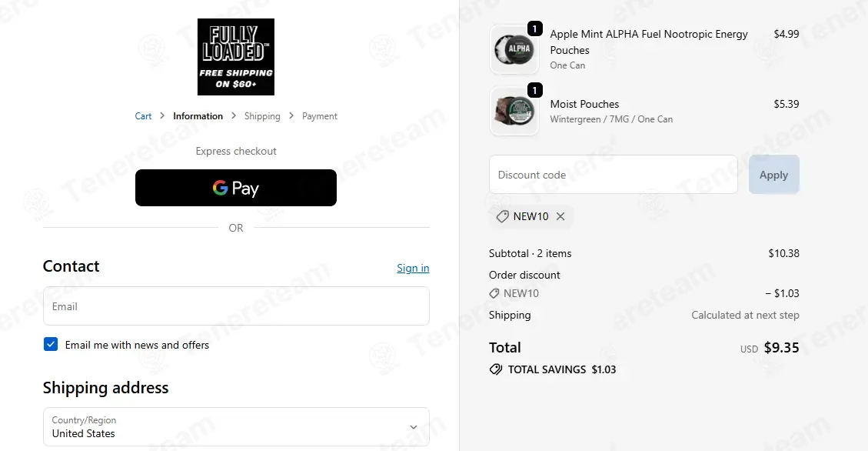The image size is (868, 451).
Task: Open the Country/Region dropdown
Action: pyautogui.click(x=235, y=426)
